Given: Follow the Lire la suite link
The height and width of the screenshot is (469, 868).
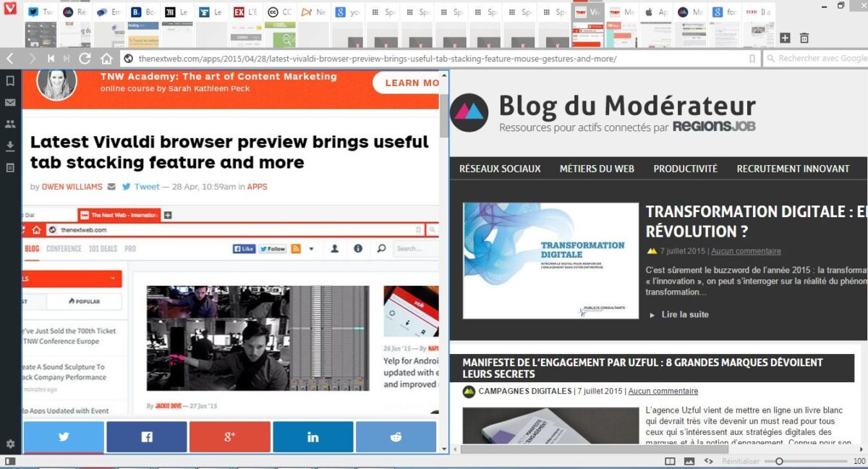Looking at the screenshot, I should 685,315.
